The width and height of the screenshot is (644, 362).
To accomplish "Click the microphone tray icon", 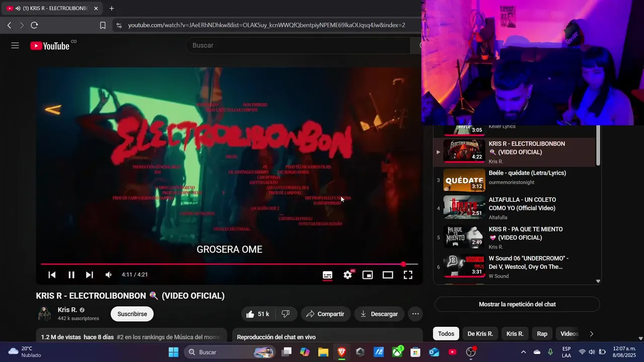I will (550, 352).
